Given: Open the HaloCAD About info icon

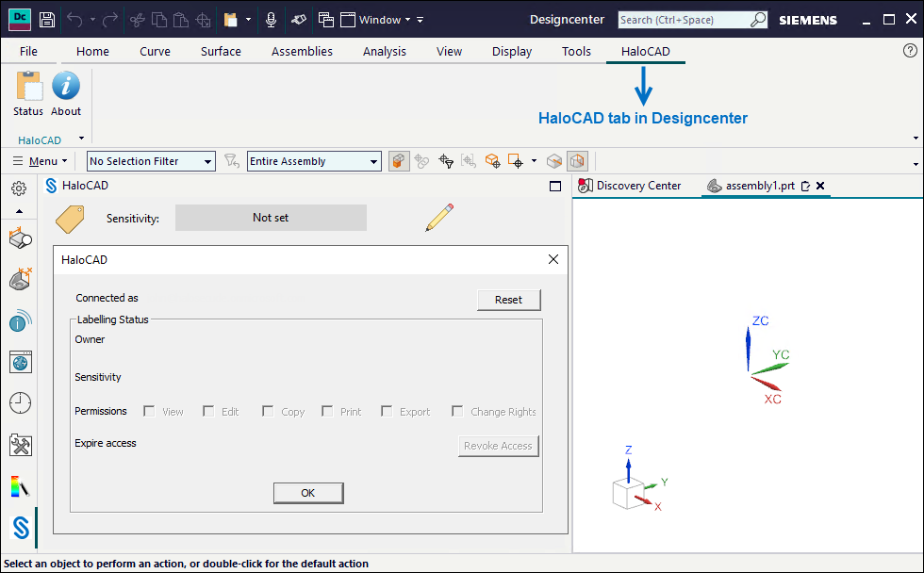Looking at the screenshot, I should click(66, 86).
